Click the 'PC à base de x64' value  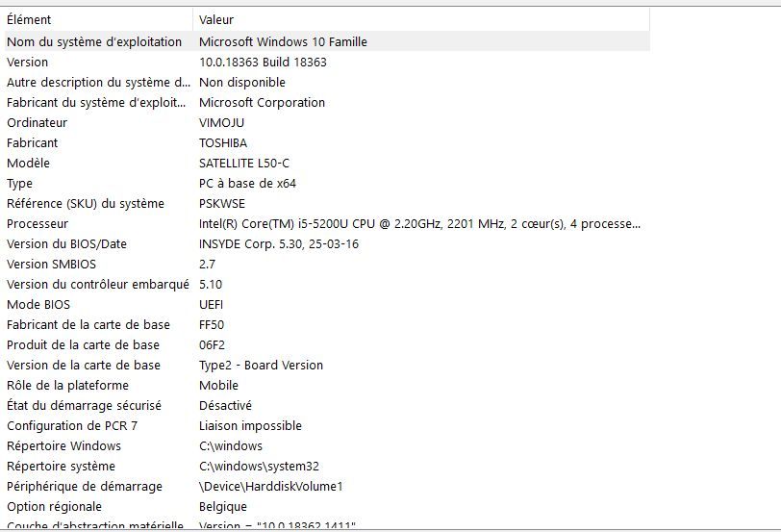point(247,184)
